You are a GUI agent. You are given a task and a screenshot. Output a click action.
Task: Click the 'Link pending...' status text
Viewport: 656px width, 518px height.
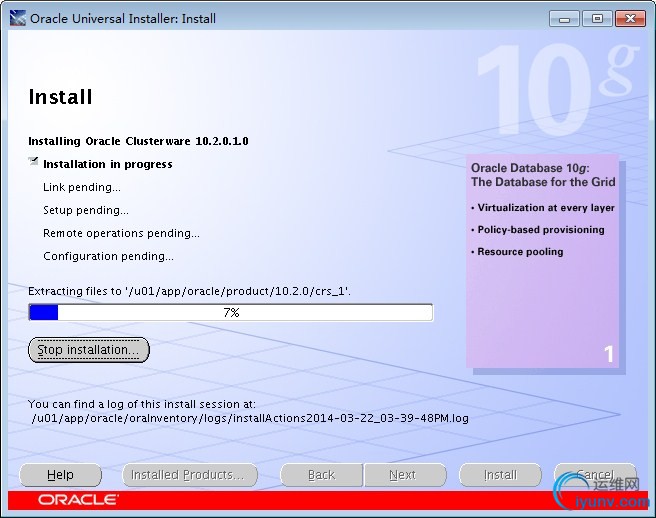click(x=82, y=187)
